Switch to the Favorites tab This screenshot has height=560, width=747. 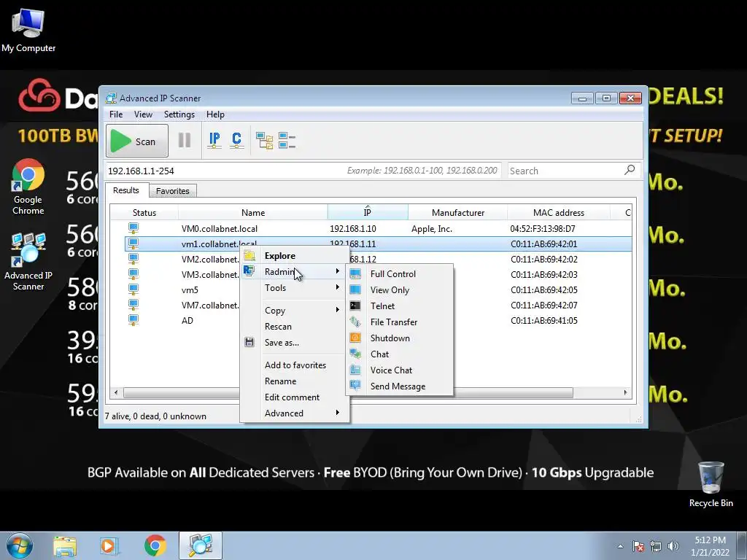pos(172,191)
